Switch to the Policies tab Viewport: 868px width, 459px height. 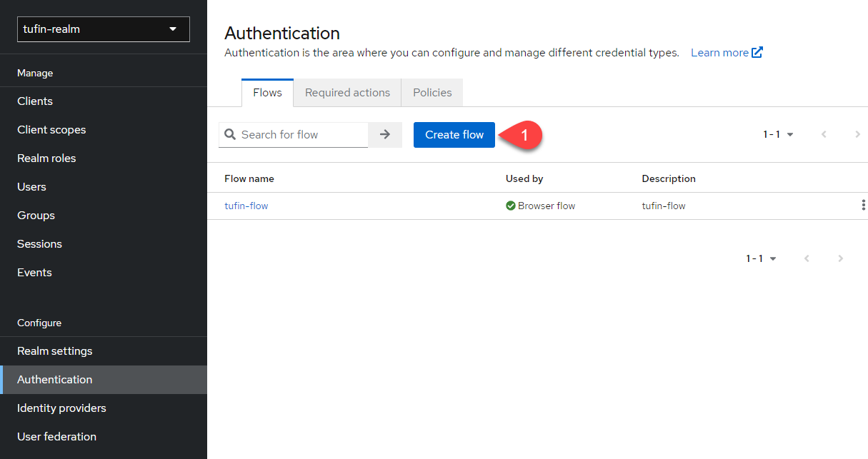432,93
